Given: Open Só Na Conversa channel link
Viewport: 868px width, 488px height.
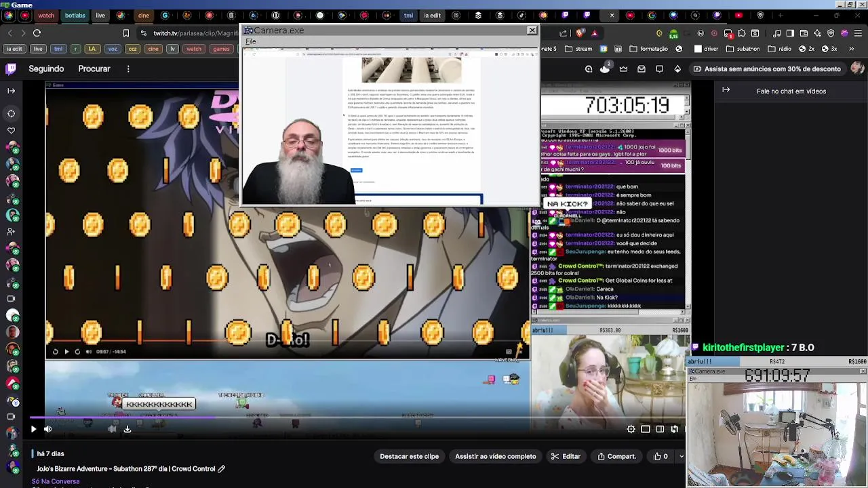Looking at the screenshot, I should tap(56, 481).
